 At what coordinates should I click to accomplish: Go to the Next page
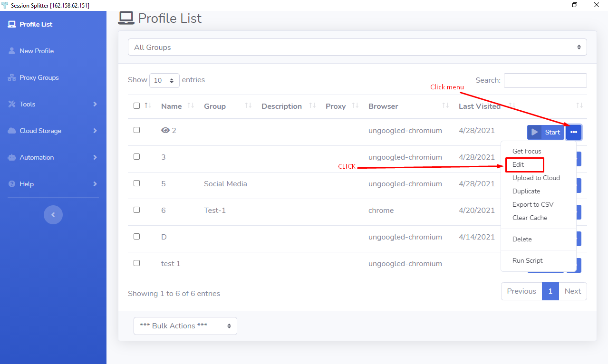click(x=573, y=291)
